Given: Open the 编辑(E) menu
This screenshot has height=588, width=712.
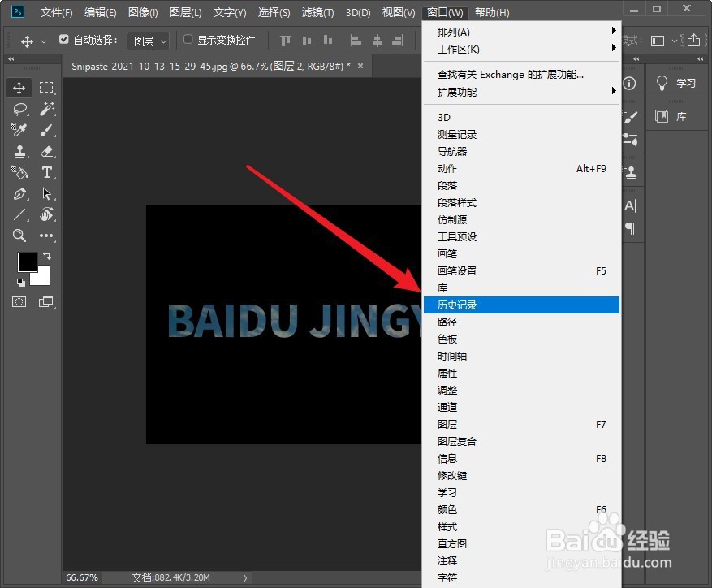Looking at the screenshot, I should pos(101,12).
